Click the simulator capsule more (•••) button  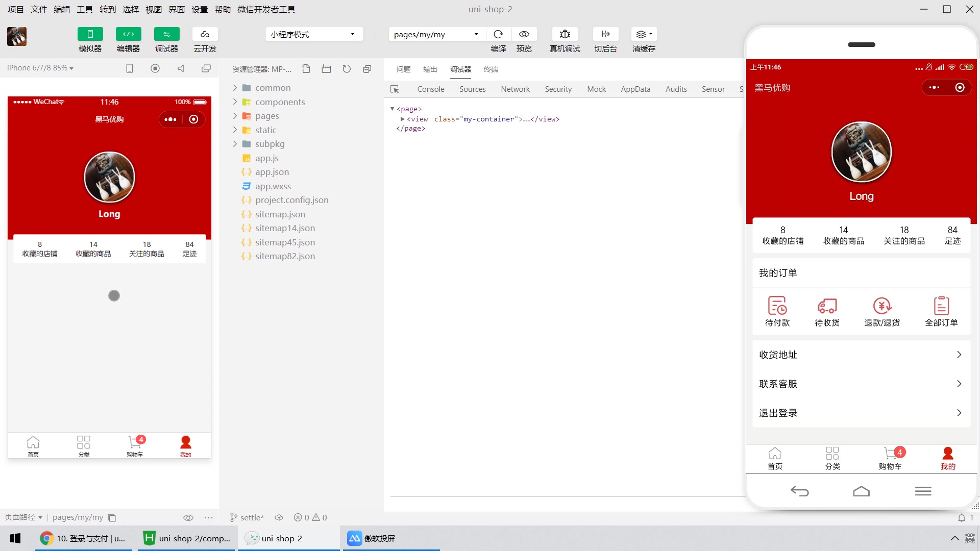click(x=170, y=119)
